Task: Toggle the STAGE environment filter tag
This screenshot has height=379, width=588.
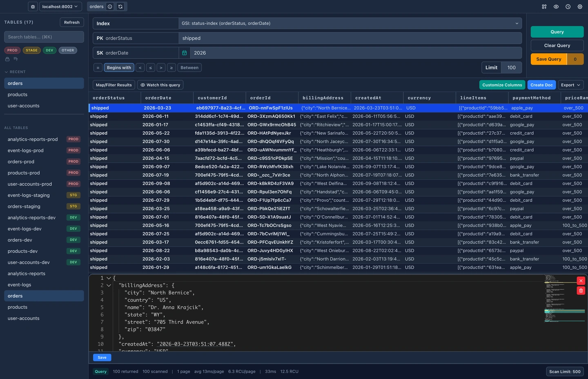Action: pos(31,50)
